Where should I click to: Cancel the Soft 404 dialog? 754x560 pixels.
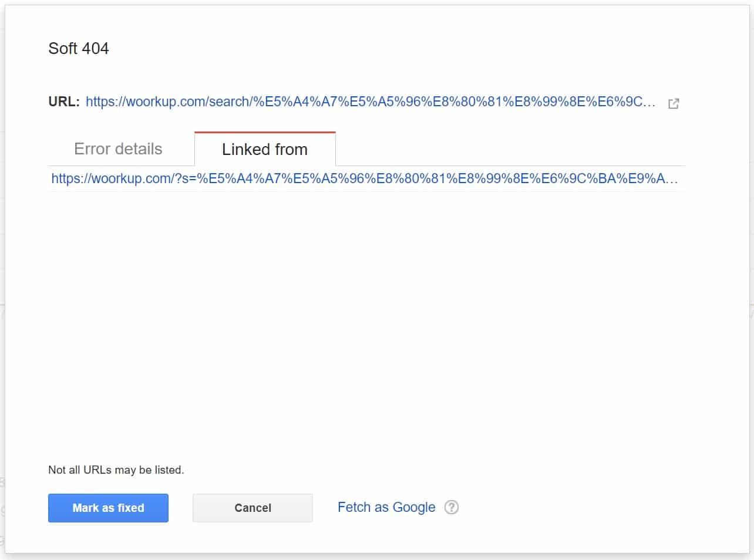(x=253, y=508)
